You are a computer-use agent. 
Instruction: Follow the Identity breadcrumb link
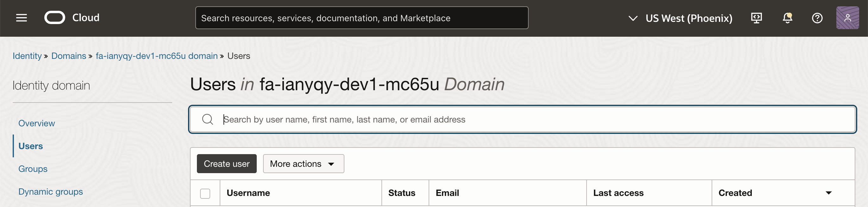(27, 56)
